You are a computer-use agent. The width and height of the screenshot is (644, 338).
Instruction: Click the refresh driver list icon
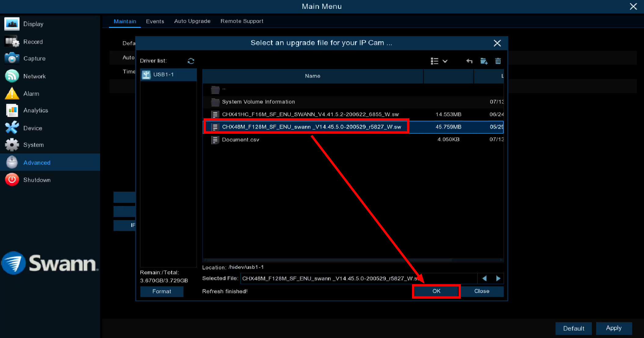(x=191, y=61)
